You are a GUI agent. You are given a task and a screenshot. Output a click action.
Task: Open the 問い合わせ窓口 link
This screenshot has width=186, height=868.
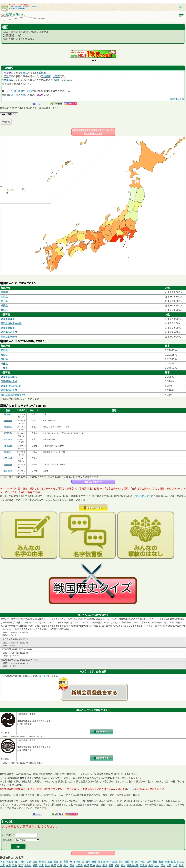tap(143, 496)
